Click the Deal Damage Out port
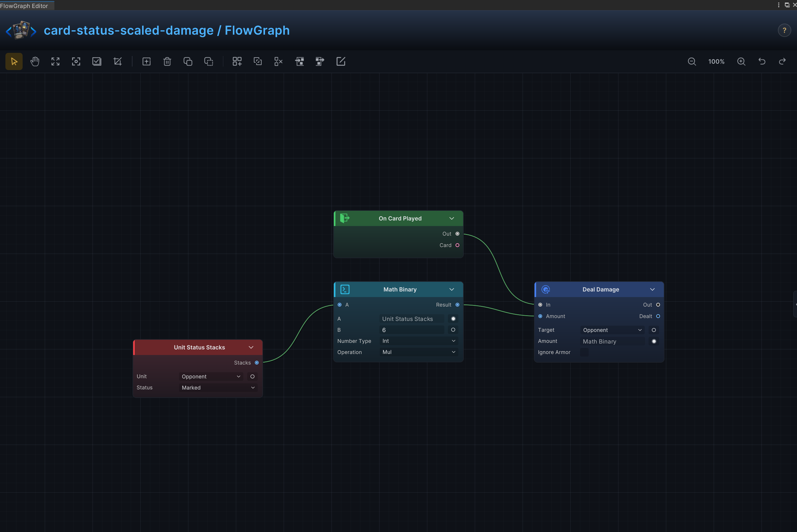Image resolution: width=797 pixels, height=532 pixels. 658,305
